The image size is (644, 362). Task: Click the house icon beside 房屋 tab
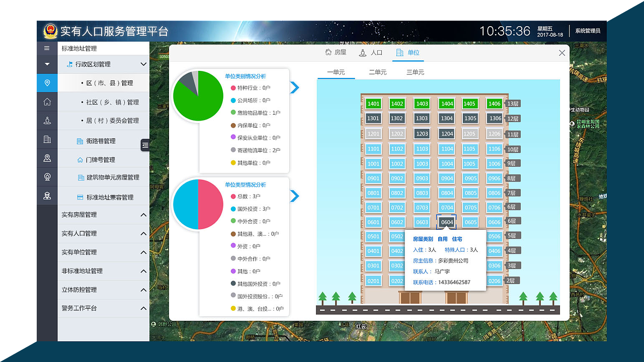[x=328, y=52]
